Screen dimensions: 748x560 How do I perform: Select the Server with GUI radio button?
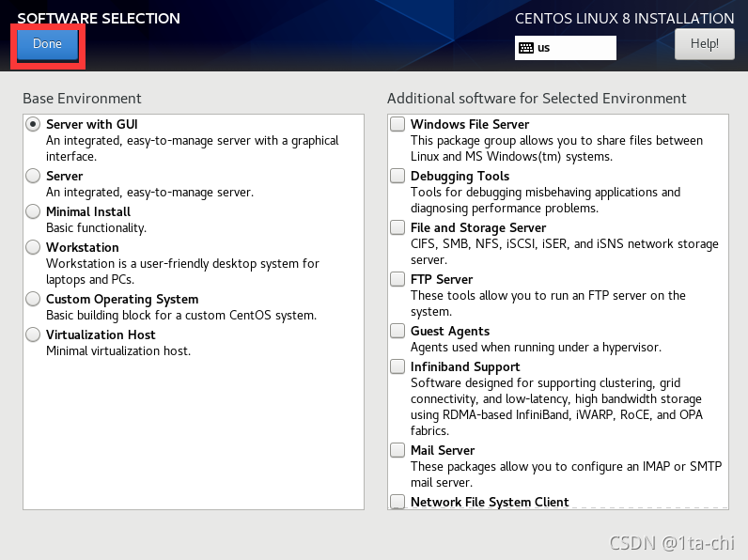click(x=33, y=125)
